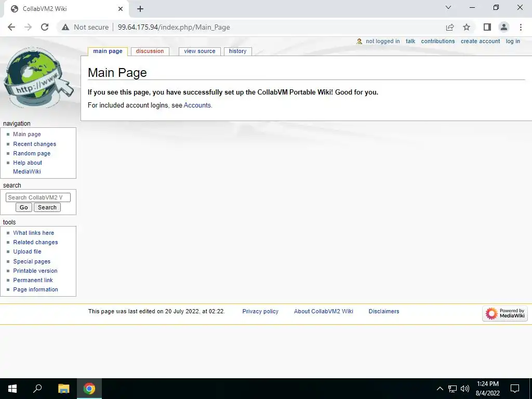Share this page via the share icon
The image size is (532, 399).
point(450,27)
